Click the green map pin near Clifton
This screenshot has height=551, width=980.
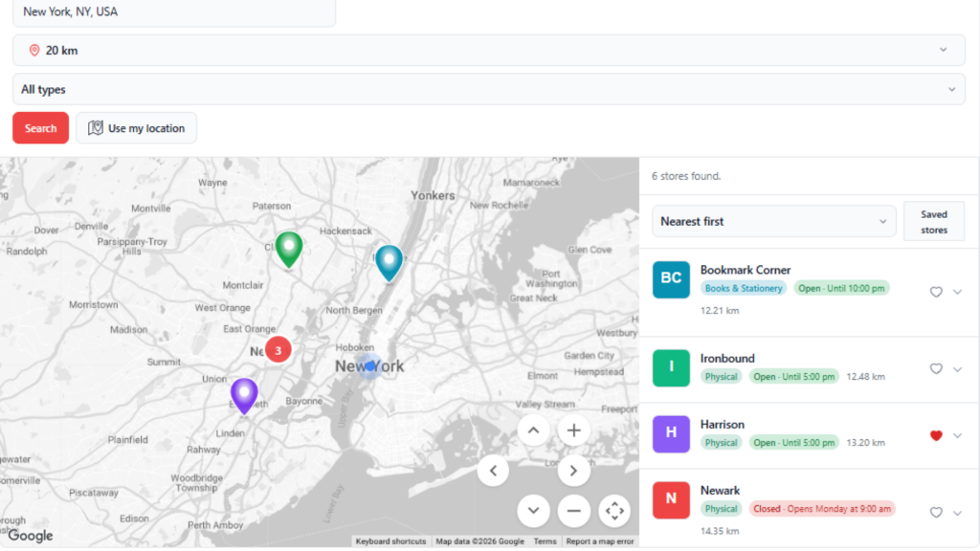tap(289, 250)
